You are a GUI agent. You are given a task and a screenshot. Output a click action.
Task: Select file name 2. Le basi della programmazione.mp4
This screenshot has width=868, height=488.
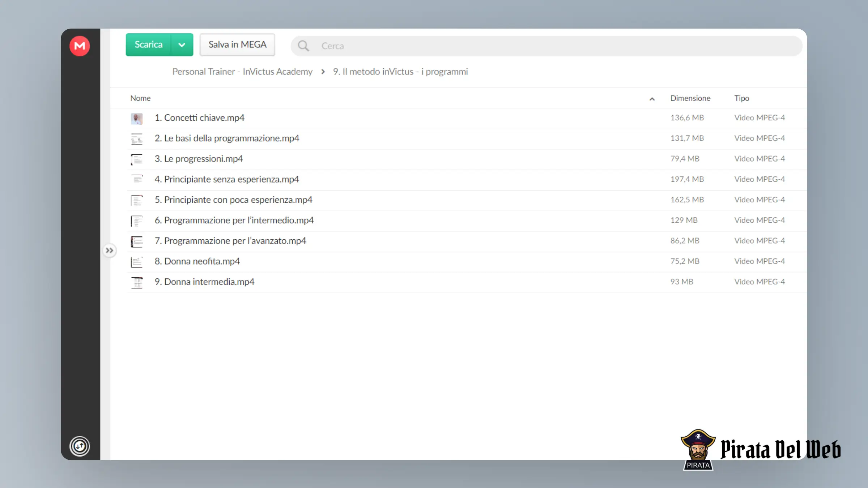(227, 138)
